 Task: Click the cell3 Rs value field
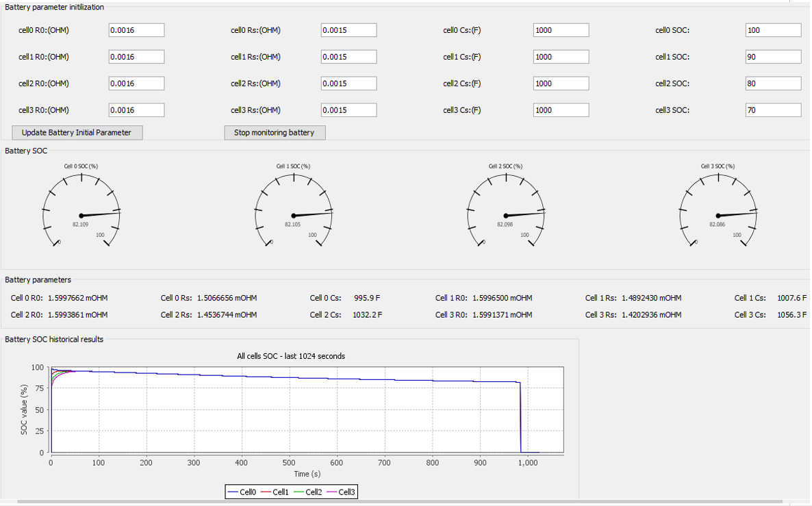(348, 110)
